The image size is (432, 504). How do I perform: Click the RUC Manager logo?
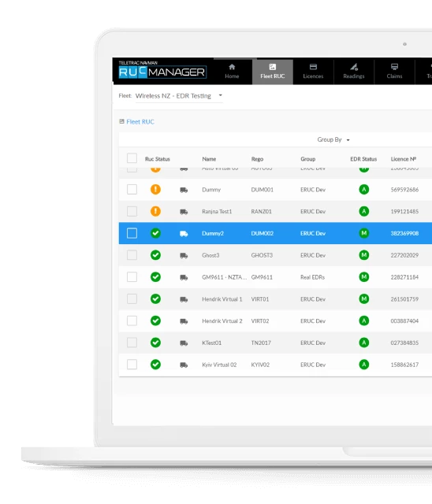(162, 70)
